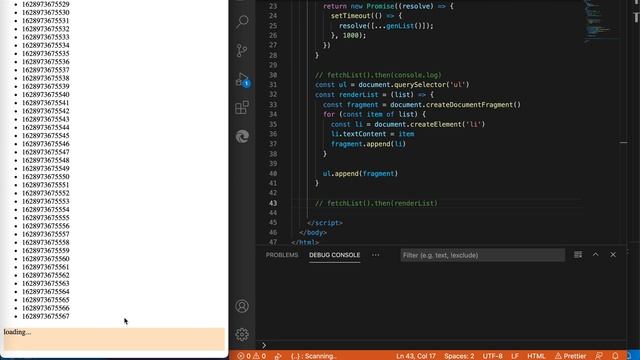Click list item 1628973675535 in browser

tap(45, 53)
